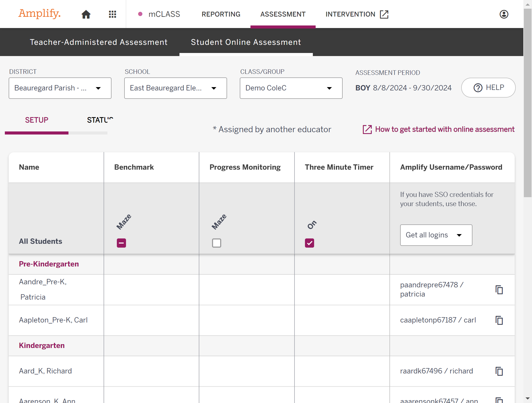The image size is (532, 403).
Task: Open the apps grid launcher
Action: click(x=113, y=14)
